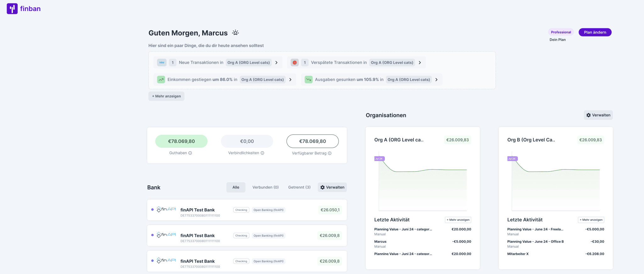Click the sun icon beside the greeting
Image resolution: width=644 pixels, height=274 pixels.
(x=236, y=33)
